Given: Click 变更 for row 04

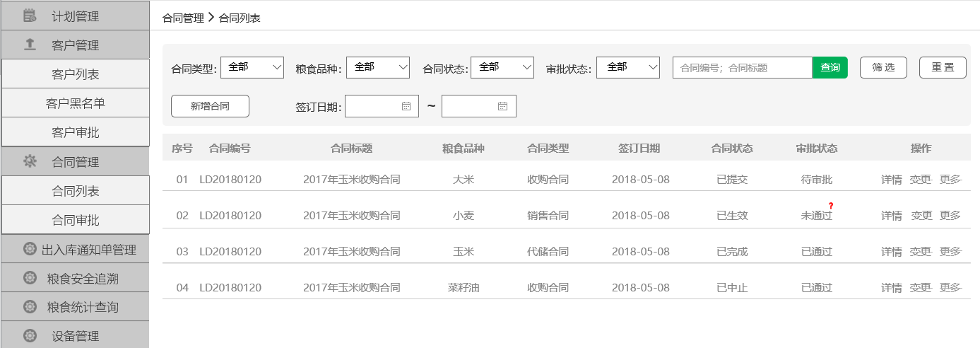Looking at the screenshot, I should click(x=921, y=287).
